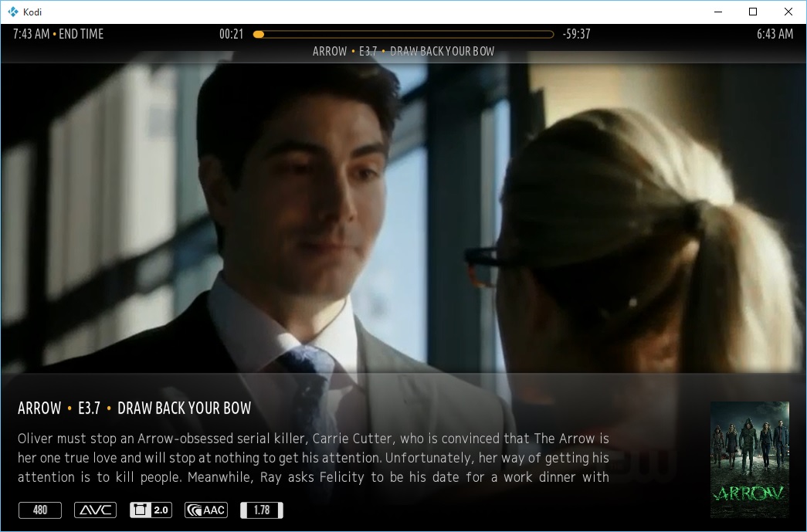This screenshot has width=807, height=532.
Task: Click the 7:43 AM end time label
Action: [x=58, y=34]
